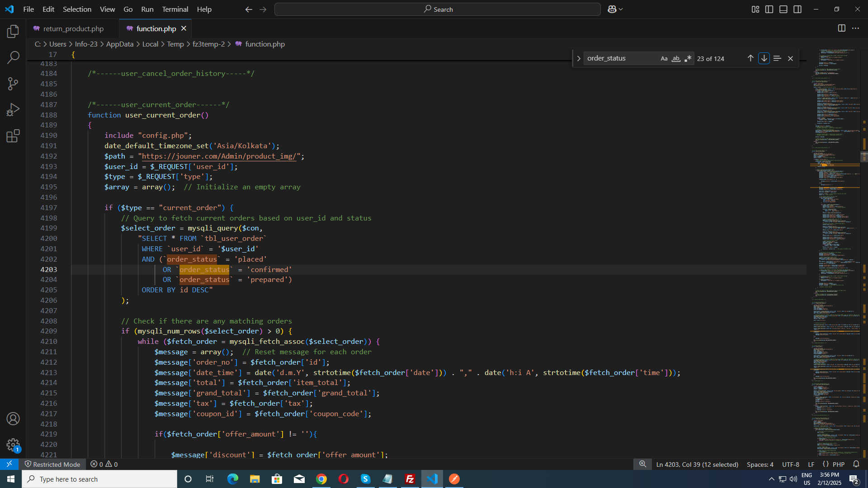Split the editor to the right
This screenshot has height=488, width=868.
(x=841, y=28)
